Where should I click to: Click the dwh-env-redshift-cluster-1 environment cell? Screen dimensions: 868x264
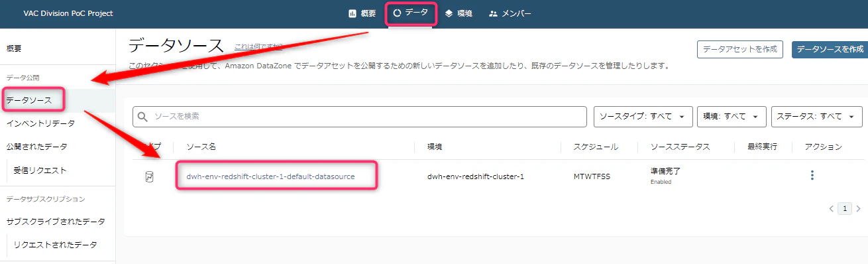click(x=476, y=176)
